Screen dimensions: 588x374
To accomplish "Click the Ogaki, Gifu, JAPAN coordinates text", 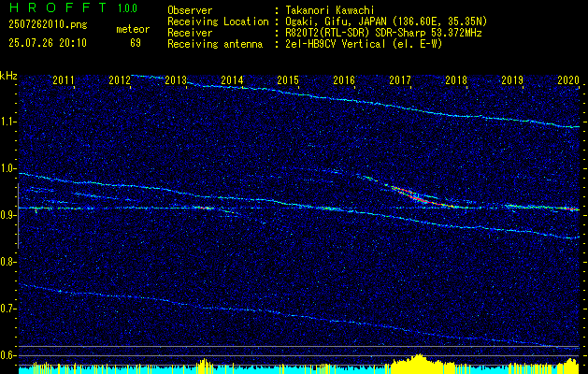I will tap(385, 22).
